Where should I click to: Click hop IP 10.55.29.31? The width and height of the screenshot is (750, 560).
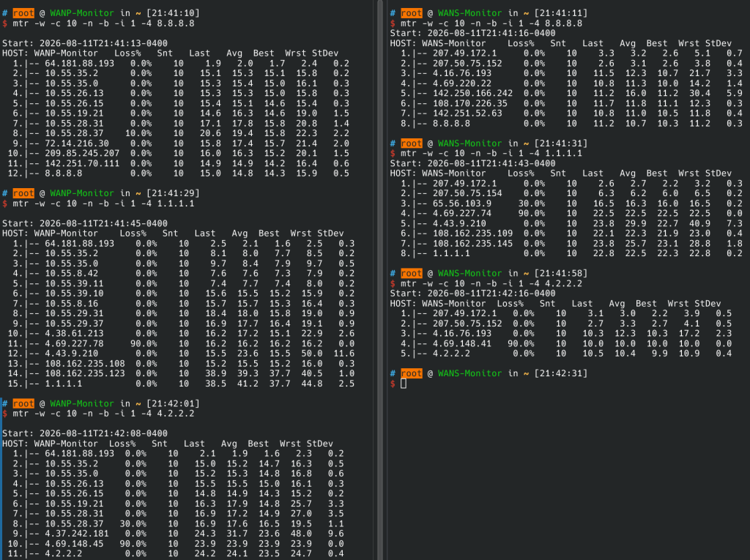(x=74, y=314)
